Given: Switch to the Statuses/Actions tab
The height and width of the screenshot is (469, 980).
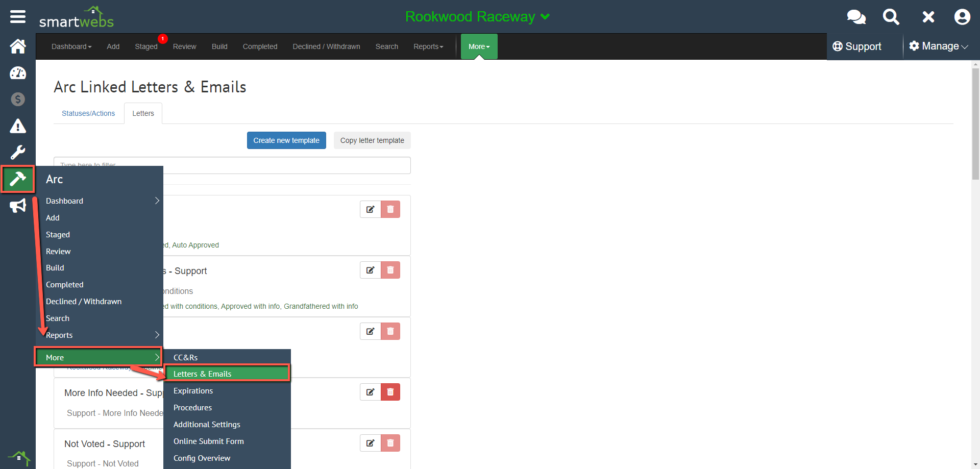Looking at the screenshot, I should (x=88, y=113).
